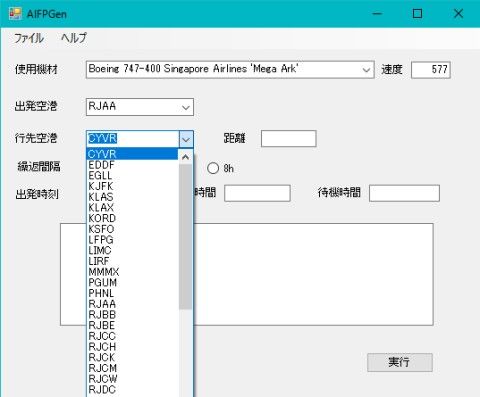Click the scroll up arrow in airport list

[186, 157]
